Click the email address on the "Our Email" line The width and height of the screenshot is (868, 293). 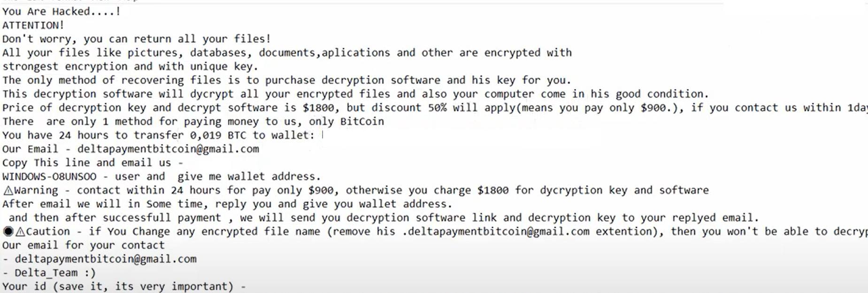point(168,149)
